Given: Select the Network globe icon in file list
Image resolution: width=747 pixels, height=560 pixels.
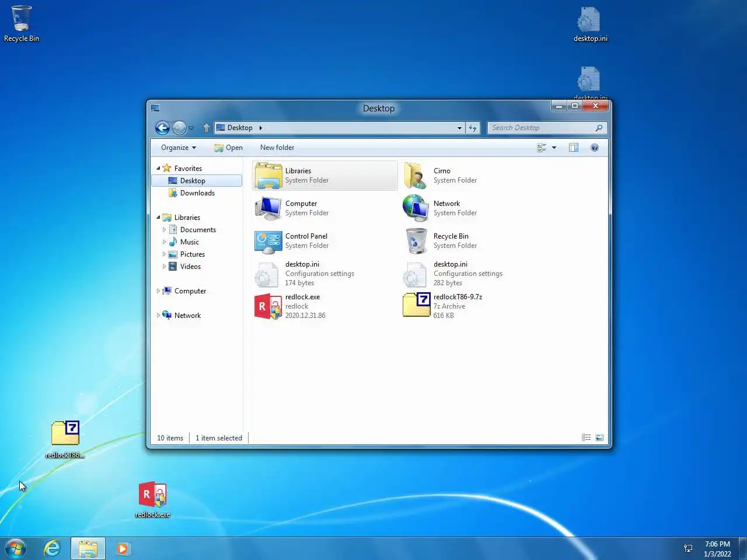Looking at the screenshot, I should [x=416, y=208].
